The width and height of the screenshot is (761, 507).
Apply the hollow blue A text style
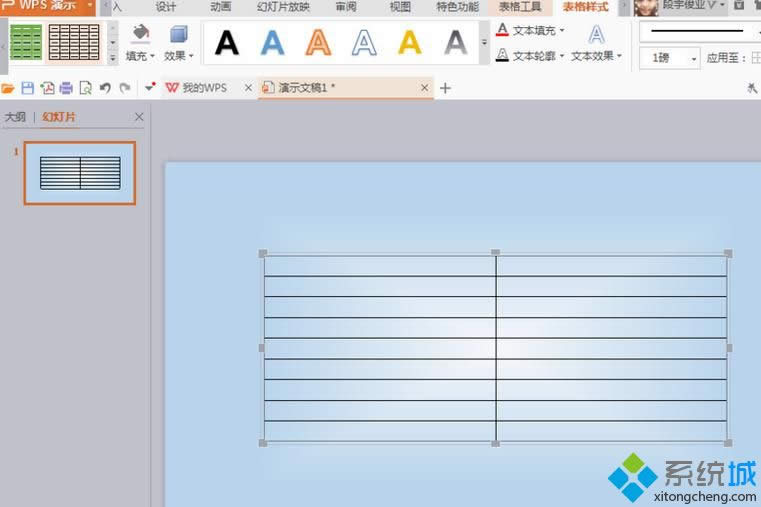coord(364,43)
